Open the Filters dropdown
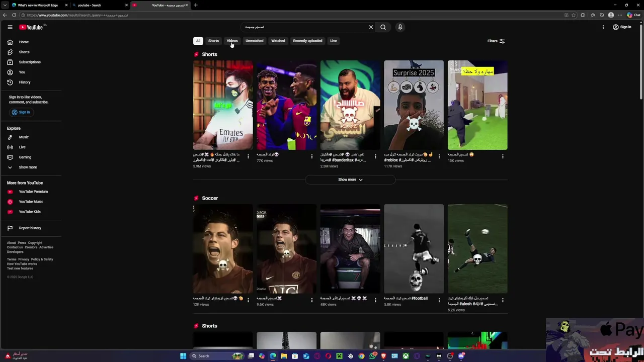The image size is (644, 362). point(496,41)
